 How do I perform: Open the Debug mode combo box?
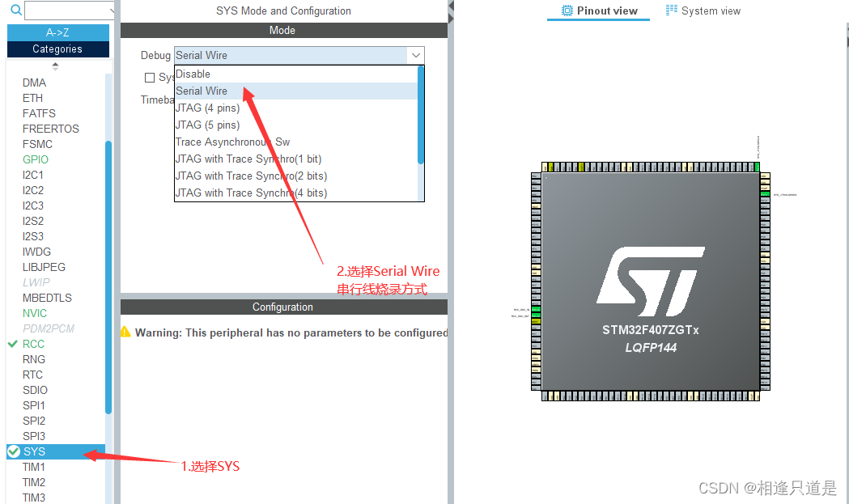[x=299, y=55]
